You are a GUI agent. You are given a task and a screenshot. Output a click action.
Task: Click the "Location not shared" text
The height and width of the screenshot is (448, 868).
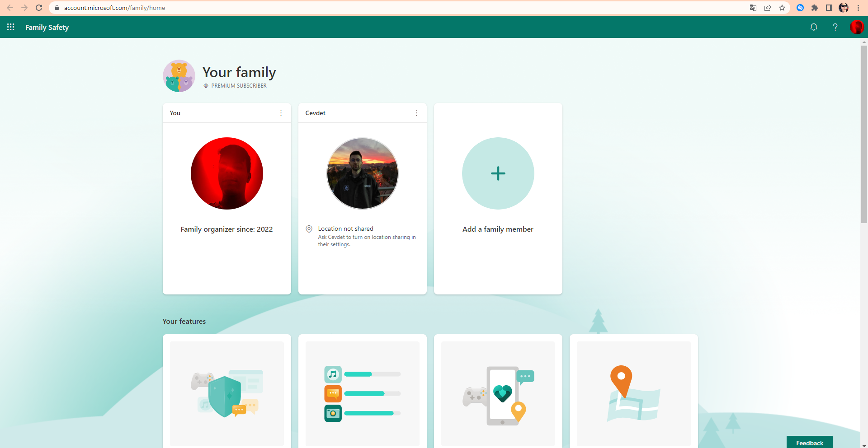coord(346,229)
